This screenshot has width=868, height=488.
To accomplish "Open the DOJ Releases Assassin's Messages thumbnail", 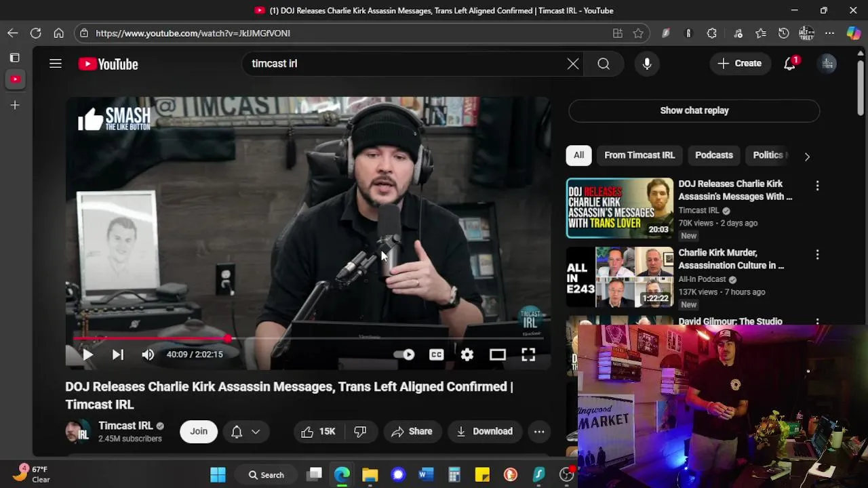I will pyautogui.click(x=620, y=208).
